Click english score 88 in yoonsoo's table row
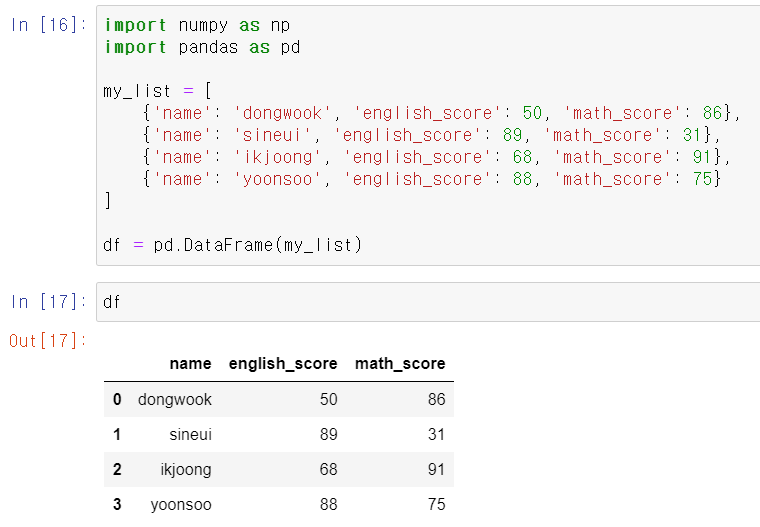Viewport: 760px width, 527px height. point(329,504)
